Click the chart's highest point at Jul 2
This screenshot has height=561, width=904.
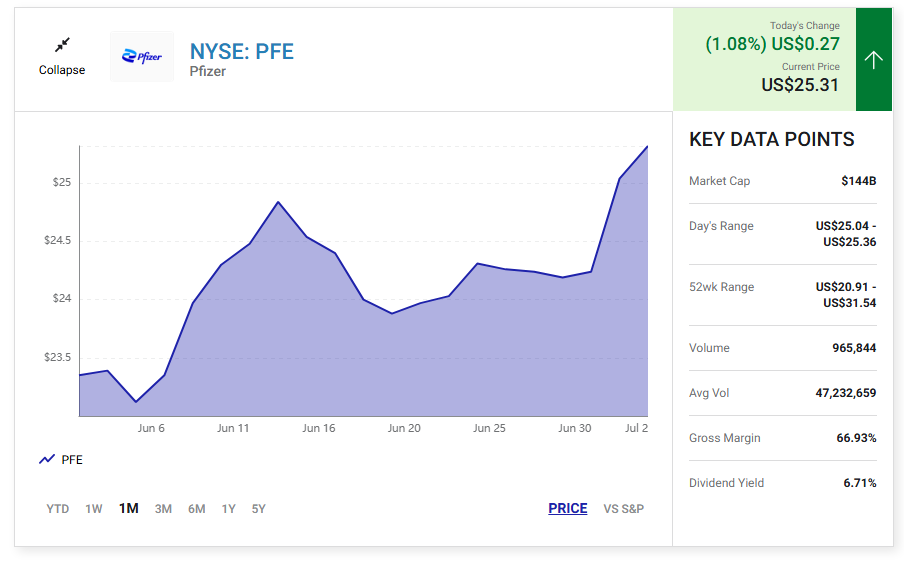click(x=647, y=146)
